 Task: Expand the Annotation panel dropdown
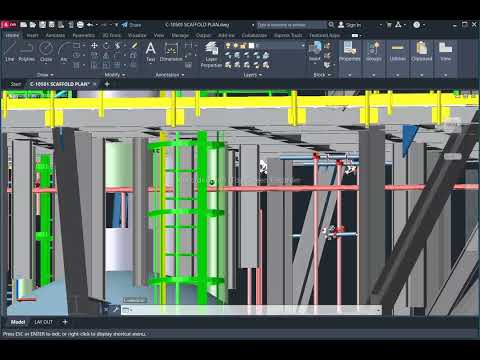click(170, 75)
